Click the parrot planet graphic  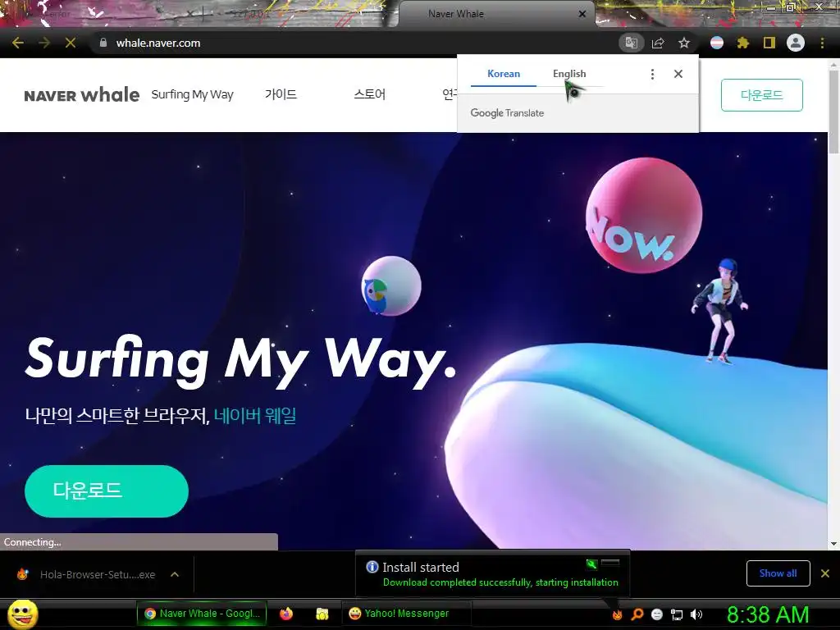[x=391, y=286]
